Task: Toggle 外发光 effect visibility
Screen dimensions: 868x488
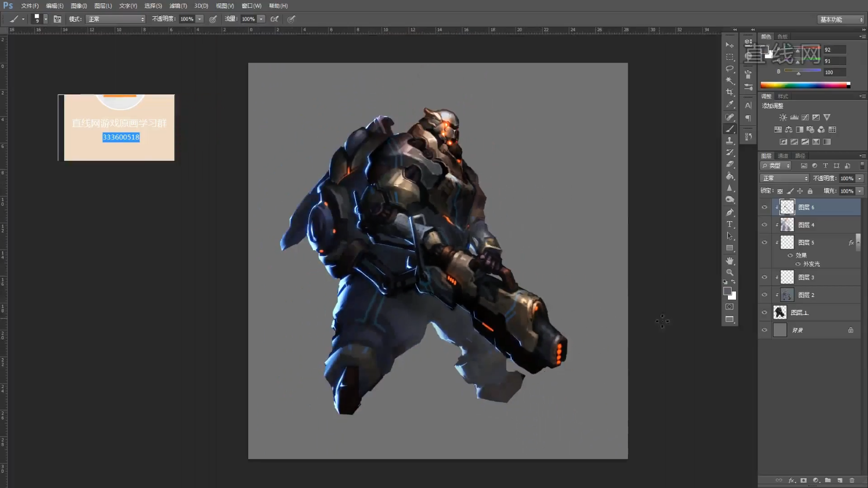Action: tap(798, 264)
